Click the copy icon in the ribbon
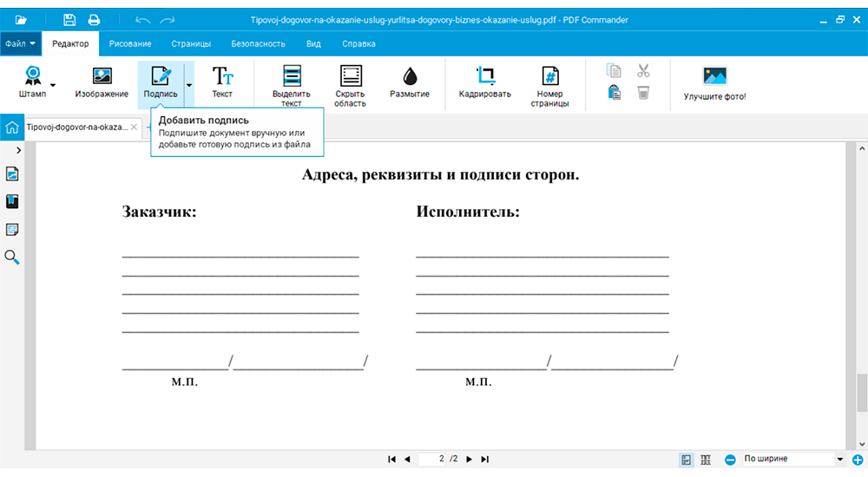Viewport: 868px width, 477px height. (614, 71)
